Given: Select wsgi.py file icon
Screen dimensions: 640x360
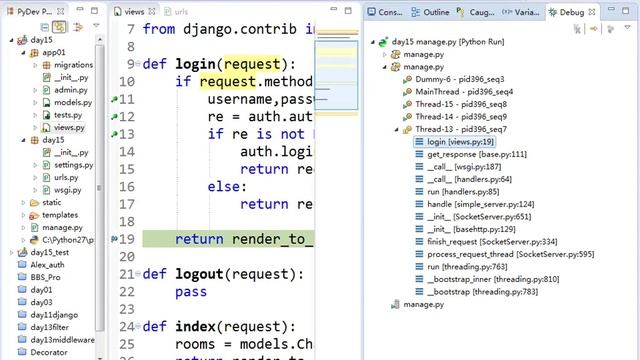Looking at the screenshot, I should tap(47, 190).
